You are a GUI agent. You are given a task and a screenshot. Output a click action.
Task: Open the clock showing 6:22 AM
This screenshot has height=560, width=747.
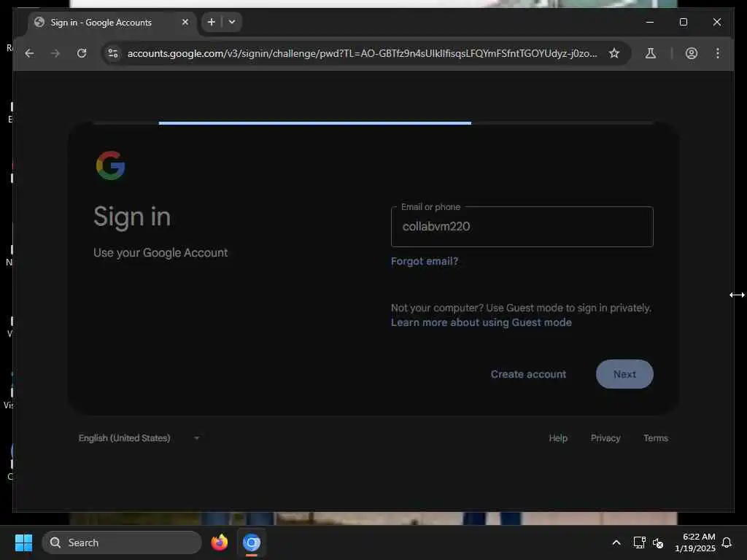click(694, 542)
